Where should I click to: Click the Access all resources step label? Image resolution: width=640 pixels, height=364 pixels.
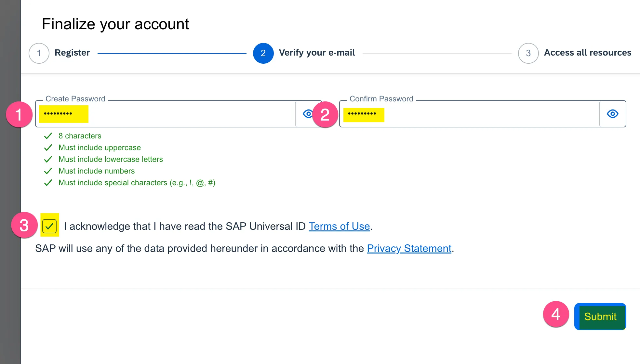[x=587, y=53]
